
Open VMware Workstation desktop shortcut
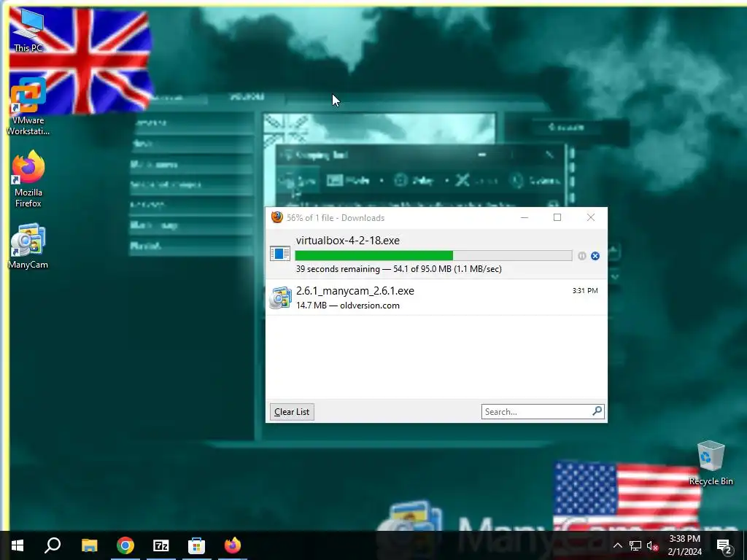(x=28, y=106)
